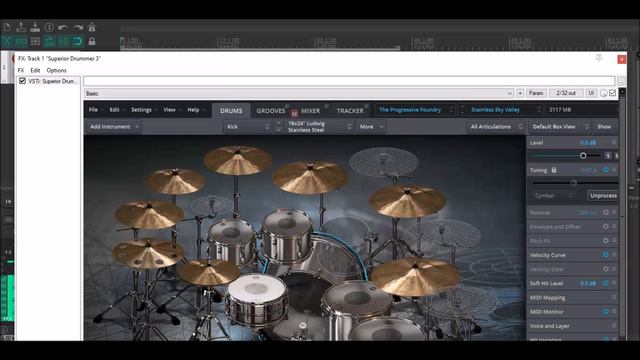The height and width of the screenshot is (360, 640).
Task: Click the UI button
Action: tap(591, 93)
